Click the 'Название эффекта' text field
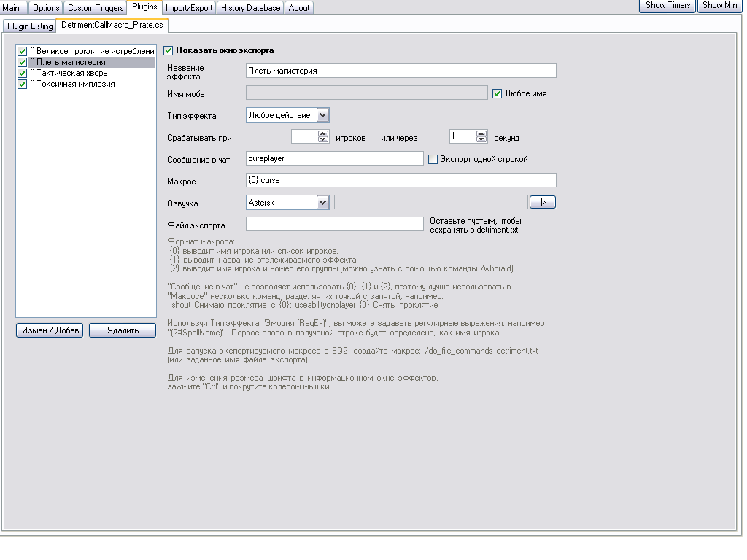This screenshot has width=747, height=560. click(400, 71)
